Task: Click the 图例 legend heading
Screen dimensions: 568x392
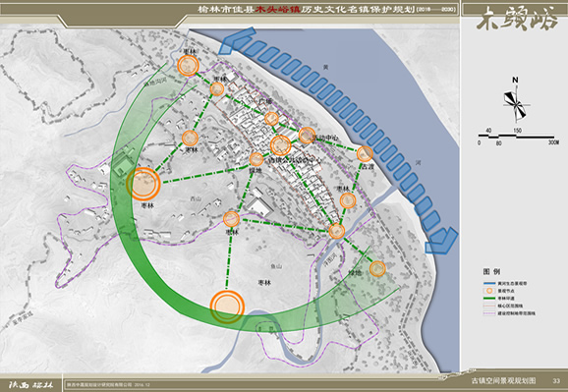Action: [491, 271]
